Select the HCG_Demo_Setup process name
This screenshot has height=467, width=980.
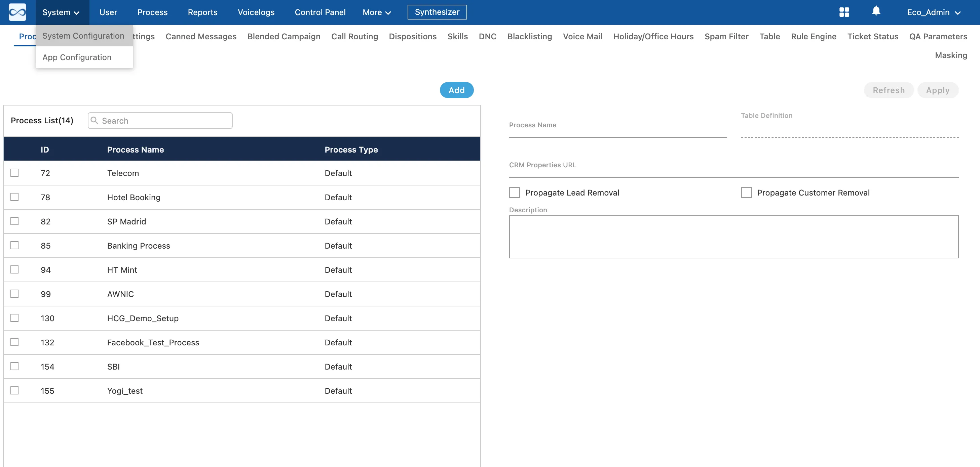click(x=143, y=318)
